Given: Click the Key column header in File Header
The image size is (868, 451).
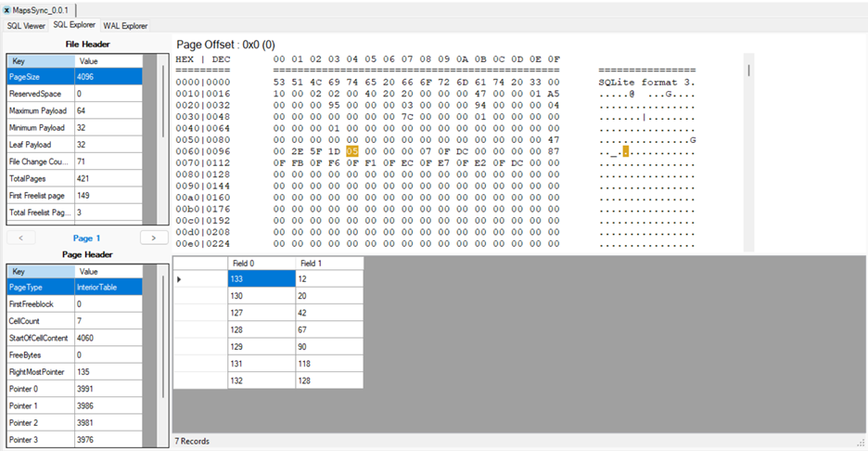Looking at the screenshot, I should [x=40, y=60].
